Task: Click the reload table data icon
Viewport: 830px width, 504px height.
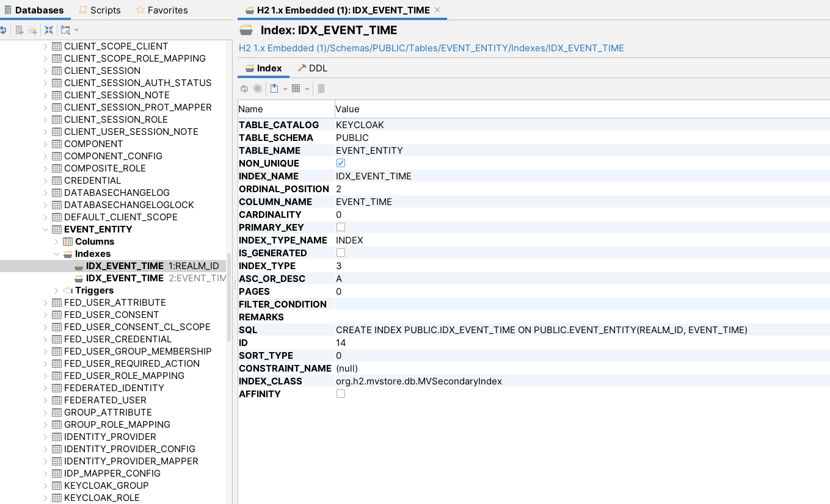Action: [244, 88]
